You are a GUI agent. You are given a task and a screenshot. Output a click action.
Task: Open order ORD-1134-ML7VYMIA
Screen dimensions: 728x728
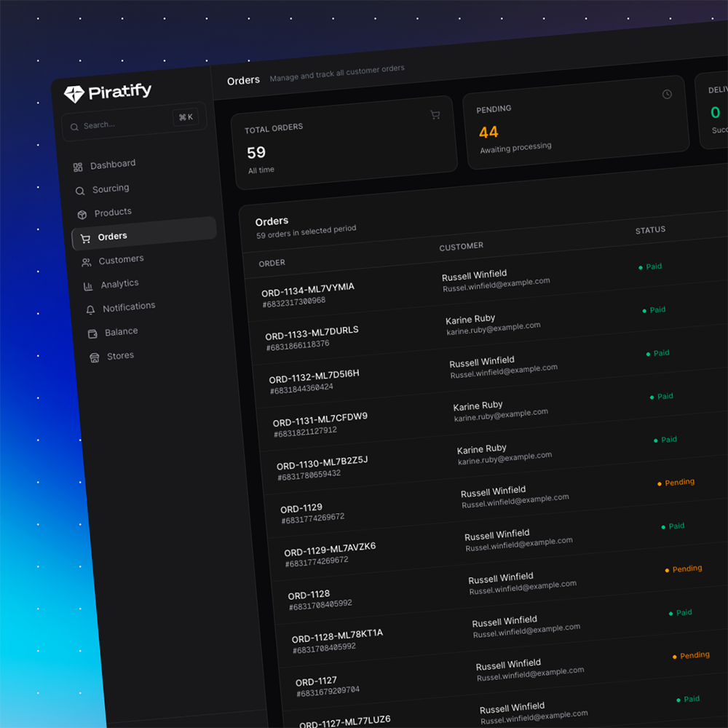tap(308, 290)
